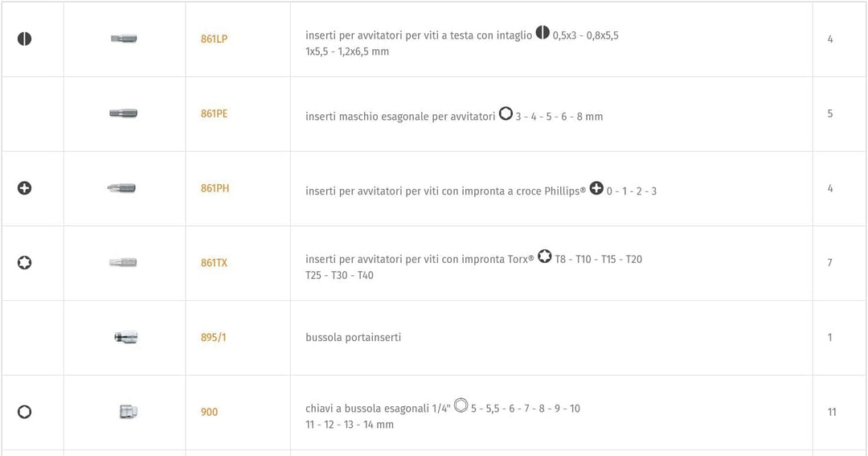Open the 861LP bit thumbnail image
868x456 pixels.
tap(124, 39)
